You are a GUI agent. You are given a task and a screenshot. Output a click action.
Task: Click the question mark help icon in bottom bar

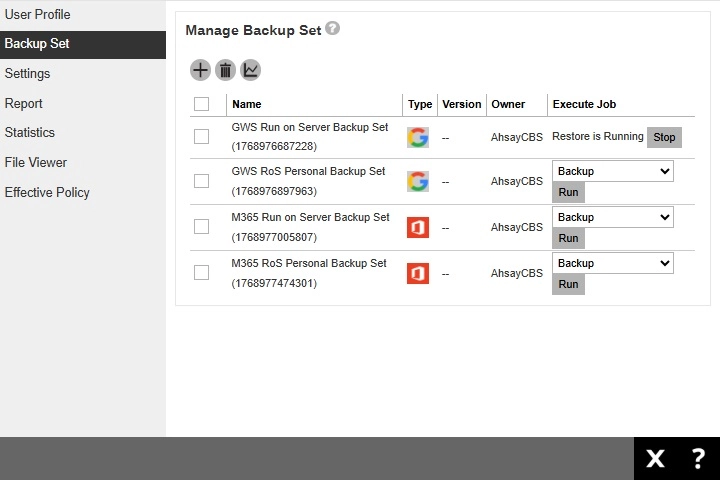[x=698, y=459]
